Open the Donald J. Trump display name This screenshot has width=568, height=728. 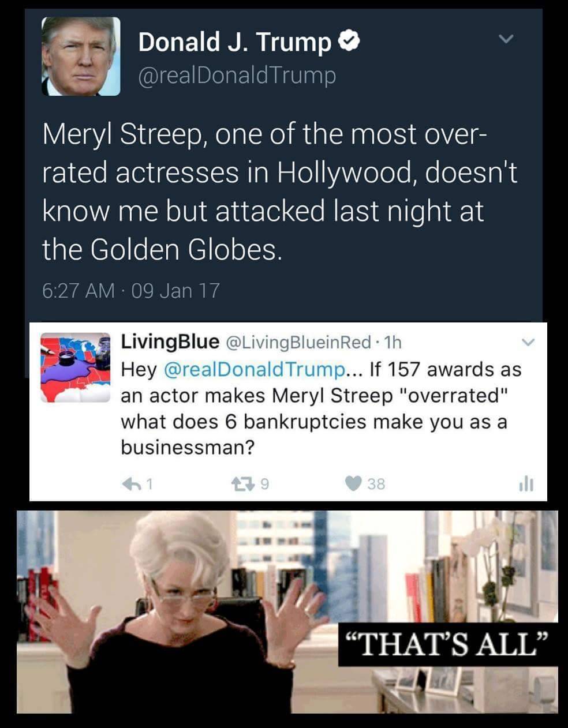(x=235, y=42)
